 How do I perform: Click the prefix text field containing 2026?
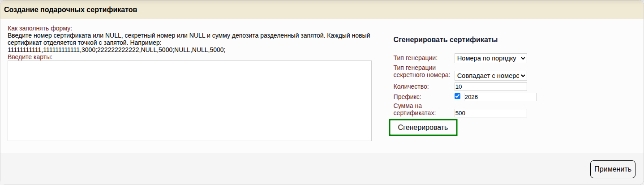(x=500, y=97)
